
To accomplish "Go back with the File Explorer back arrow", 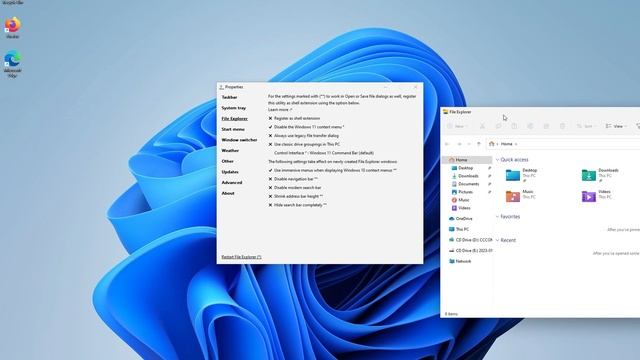I will [x=447, y=144].
